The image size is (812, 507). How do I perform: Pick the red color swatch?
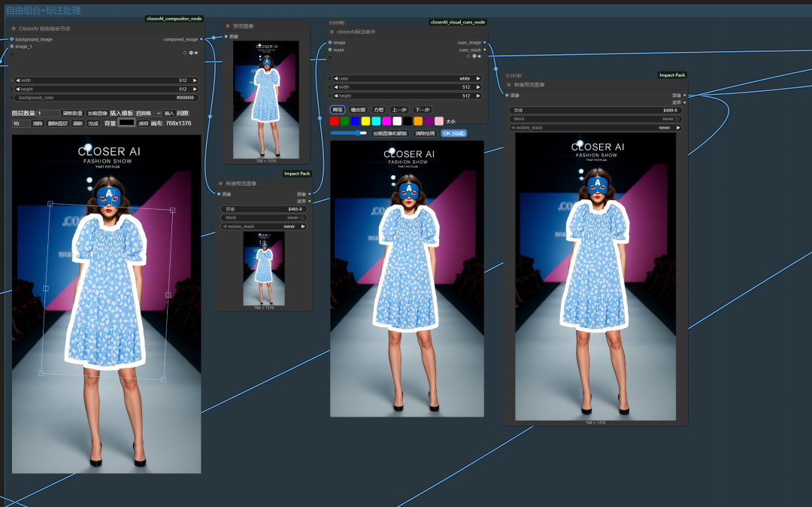click(x=335, y=121)
